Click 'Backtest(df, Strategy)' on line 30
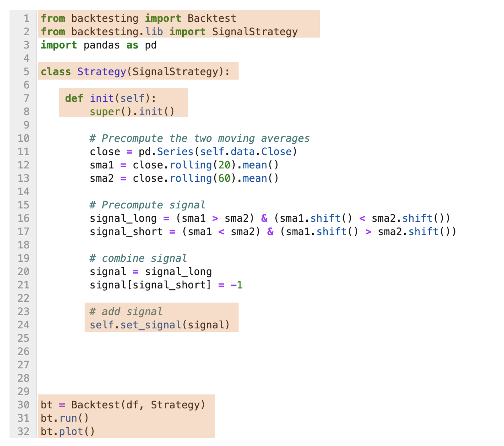This screenshot has width=504, height=446. (x=138, y=405)
